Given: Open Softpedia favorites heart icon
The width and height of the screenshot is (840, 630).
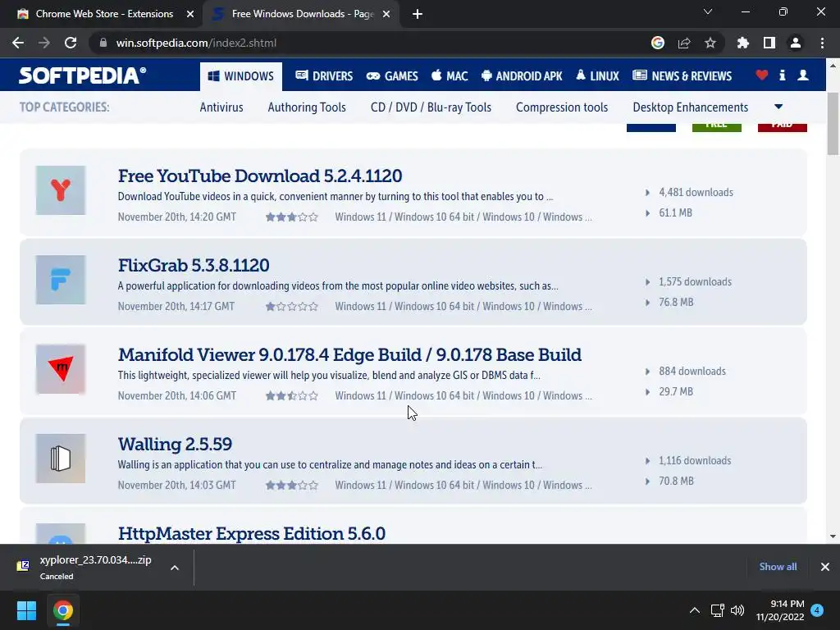Looking at the screenshot, I should coord(762,75).
